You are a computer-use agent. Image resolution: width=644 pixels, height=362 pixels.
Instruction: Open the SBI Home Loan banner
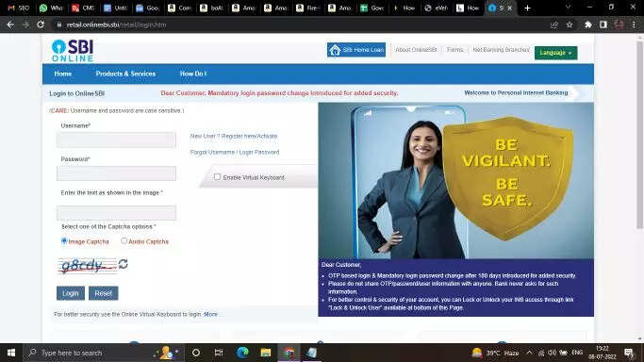356,50
